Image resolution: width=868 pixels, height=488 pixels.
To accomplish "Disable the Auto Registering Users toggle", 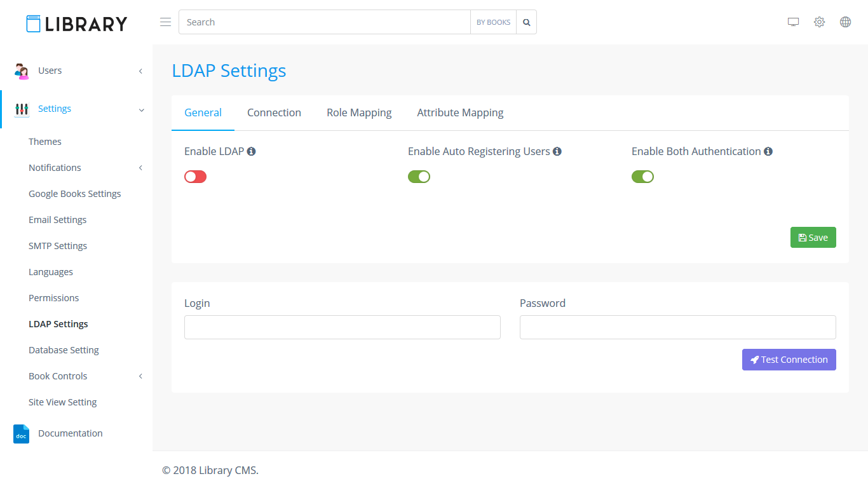I will pos(419,177).
